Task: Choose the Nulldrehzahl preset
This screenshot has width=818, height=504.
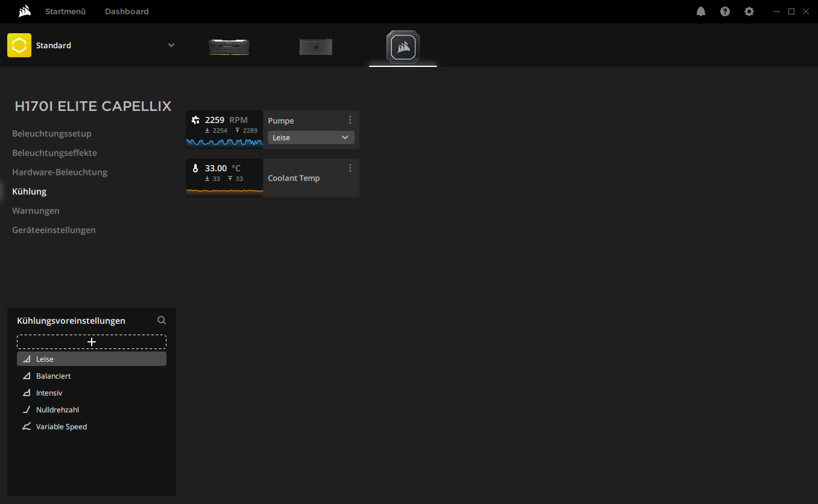Action: [57, 409]
